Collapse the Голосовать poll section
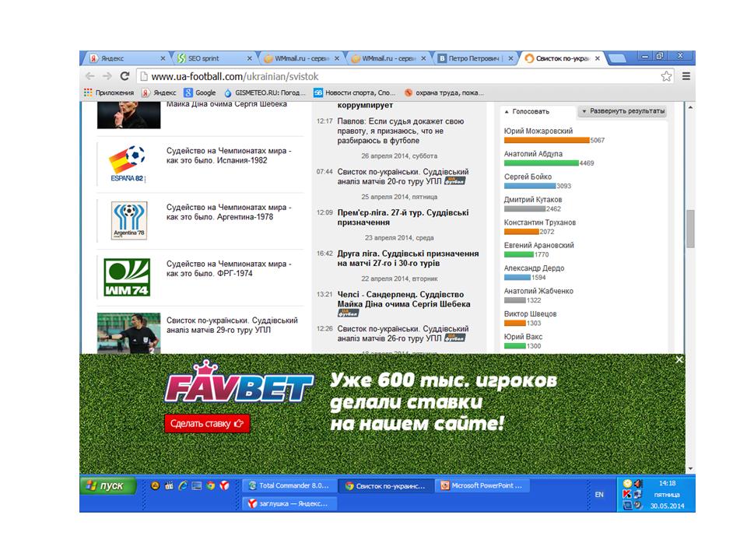This screenshot has width=747, height=560. [x=527, y=111]
